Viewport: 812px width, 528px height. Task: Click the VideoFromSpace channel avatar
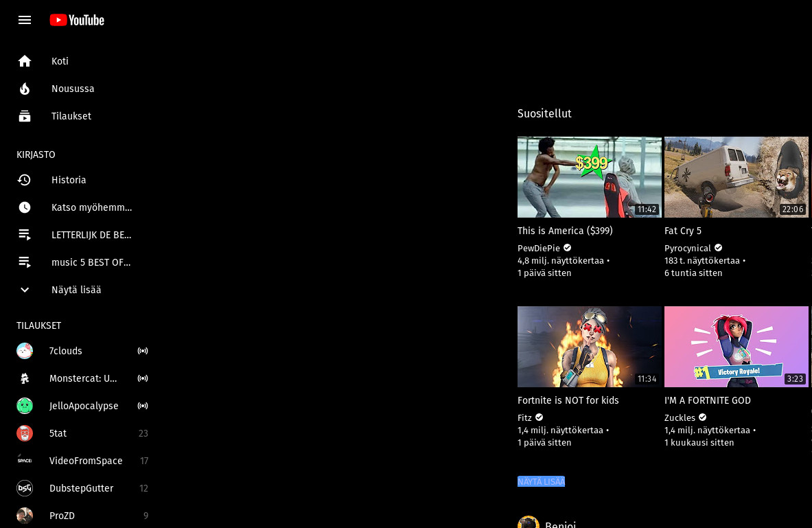tap(24, 461)
